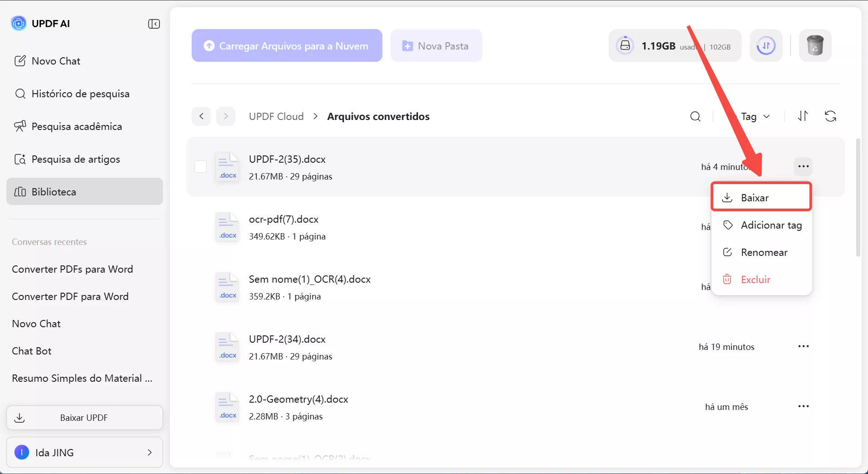Expand the Ida JING account chevron

pyautogui.click(x=149, y=452)
